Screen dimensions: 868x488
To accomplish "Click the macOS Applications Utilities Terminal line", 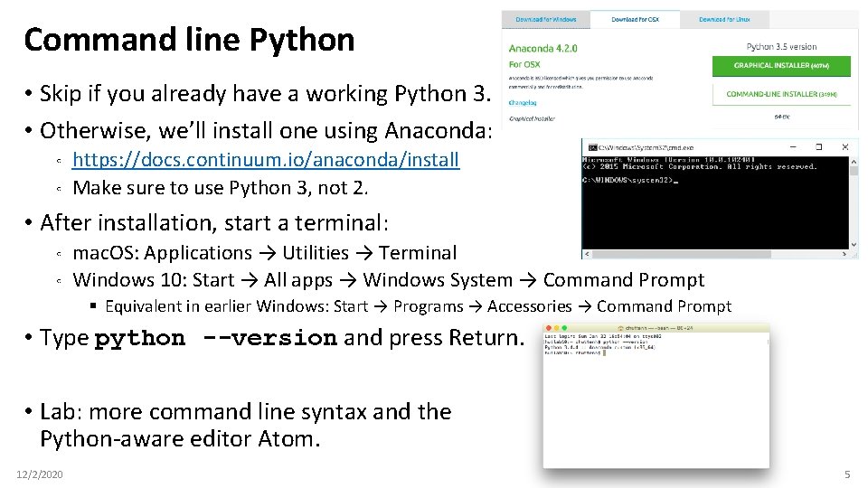I will coord(265,253).
